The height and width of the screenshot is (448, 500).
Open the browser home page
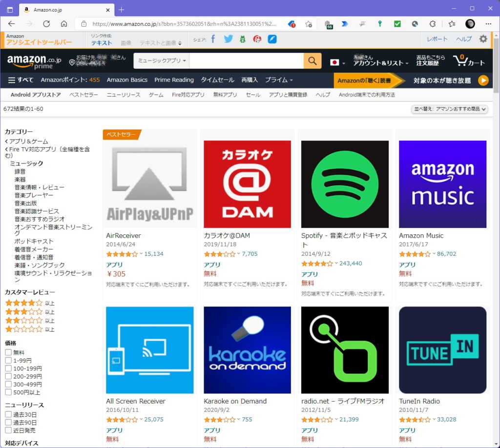point(64,24)
